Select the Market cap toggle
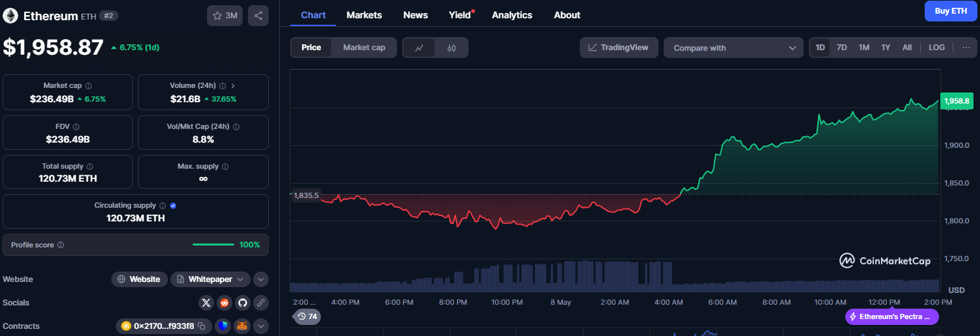 point(364,48)
